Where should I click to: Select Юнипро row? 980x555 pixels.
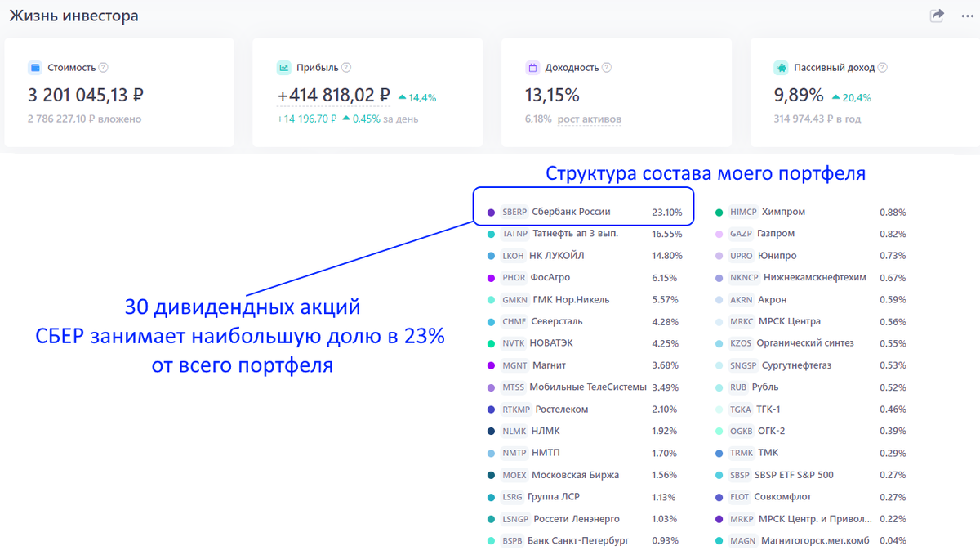(810, 256)
